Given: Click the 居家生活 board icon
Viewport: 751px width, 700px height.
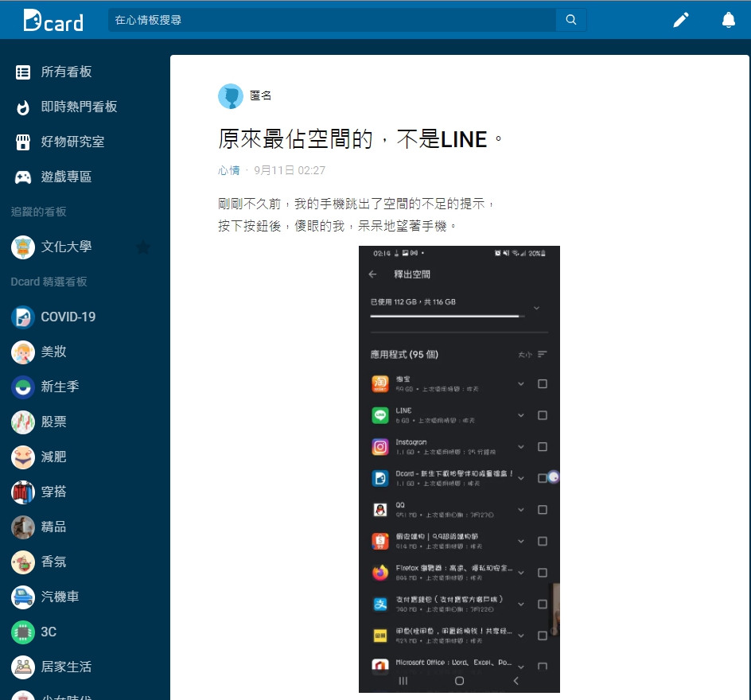Looking at the screenshot, I should pos(23,667).
